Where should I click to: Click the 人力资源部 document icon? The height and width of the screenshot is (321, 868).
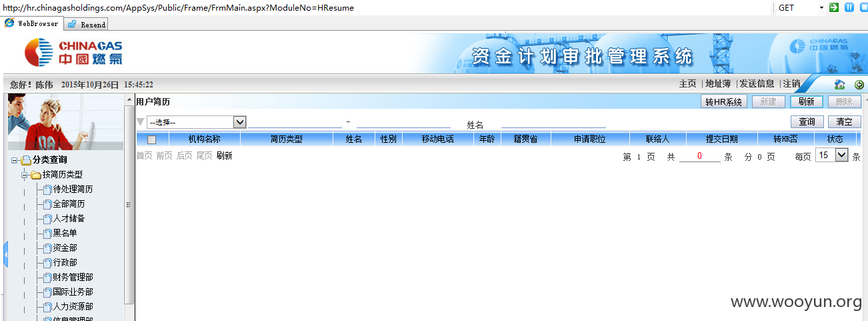pyautogui.click(x=47, y=307)
